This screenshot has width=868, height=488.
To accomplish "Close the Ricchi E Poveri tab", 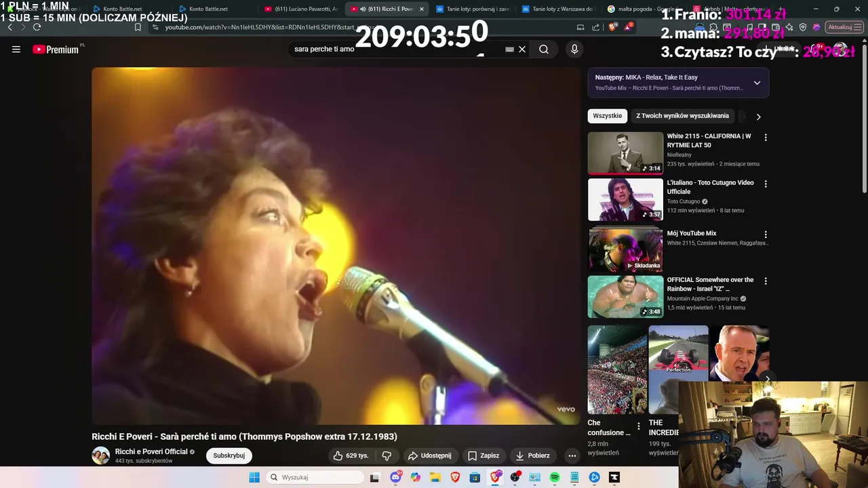I will pyautogui.click(x=422, y=9).
